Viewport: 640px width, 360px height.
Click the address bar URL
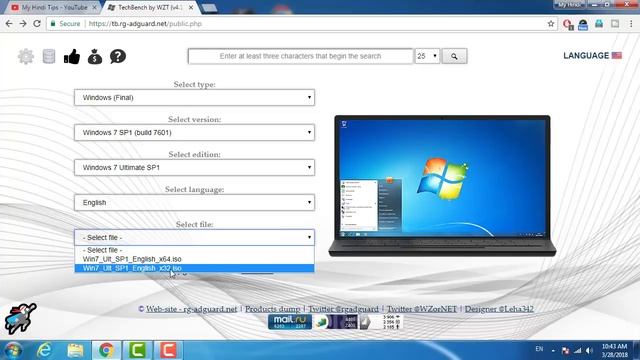pos(145,24)
